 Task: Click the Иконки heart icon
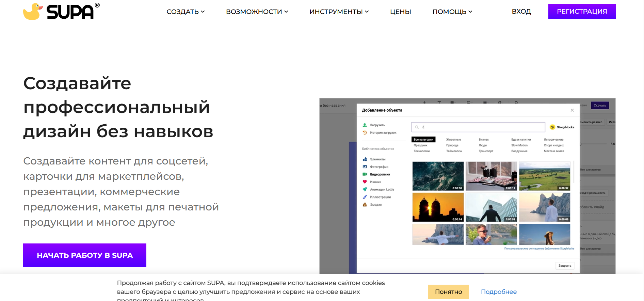[365, 182]
